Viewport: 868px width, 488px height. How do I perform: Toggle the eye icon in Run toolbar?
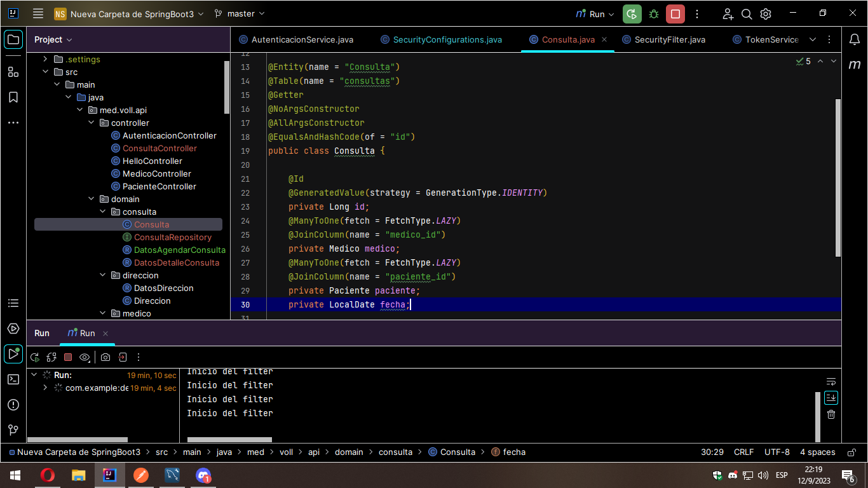85,357
